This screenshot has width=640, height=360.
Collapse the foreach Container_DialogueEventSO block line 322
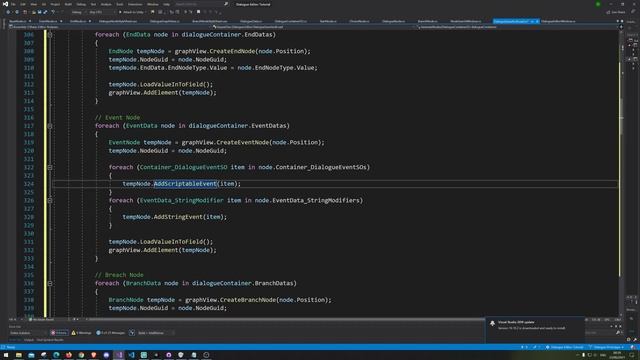coord(50,167)
